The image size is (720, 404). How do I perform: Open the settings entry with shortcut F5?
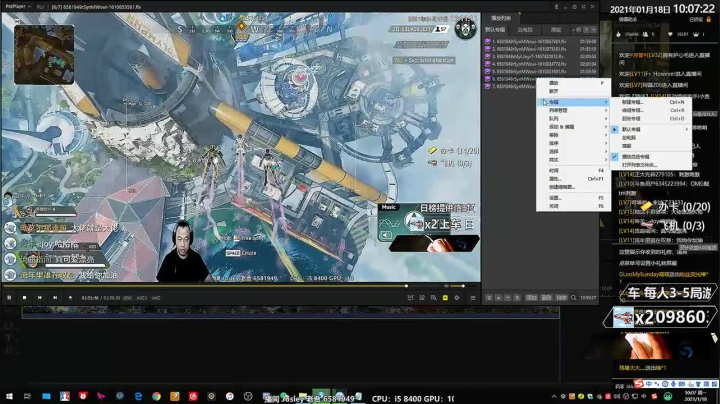[574, 198]
